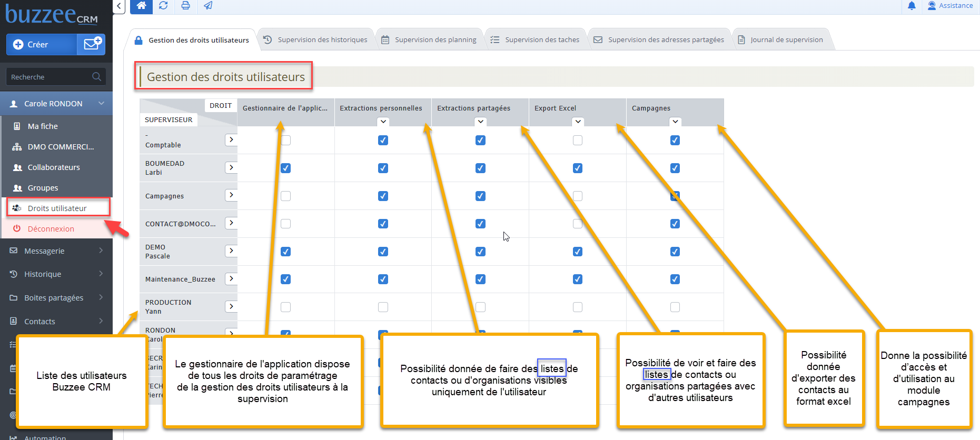
Task: Uncheck Export Excel for DEMO Pascale
Action: point(578,252)
